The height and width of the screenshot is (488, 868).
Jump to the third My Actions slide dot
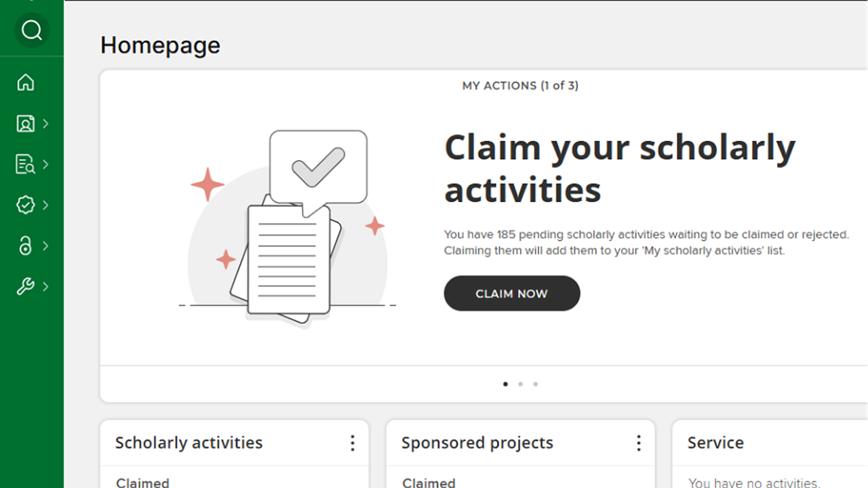pos(536,384)
